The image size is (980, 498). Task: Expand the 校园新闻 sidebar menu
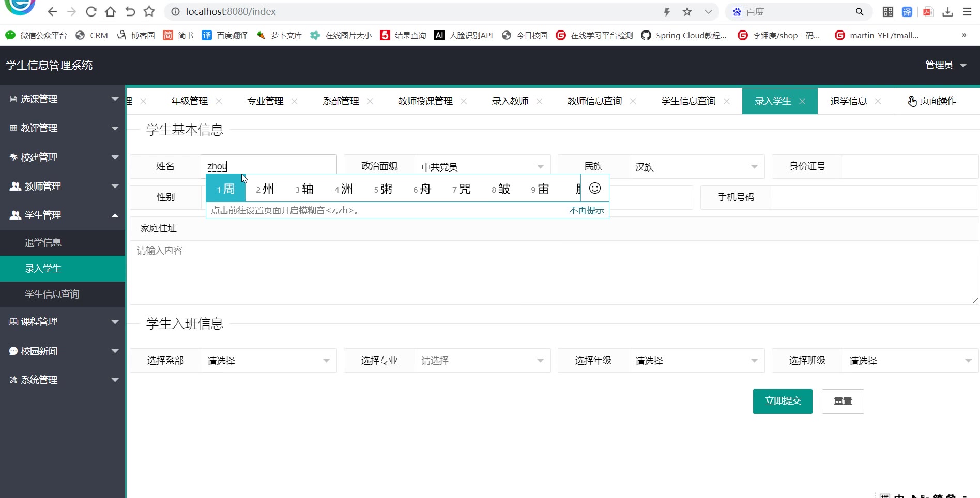[x=63, y=351]
